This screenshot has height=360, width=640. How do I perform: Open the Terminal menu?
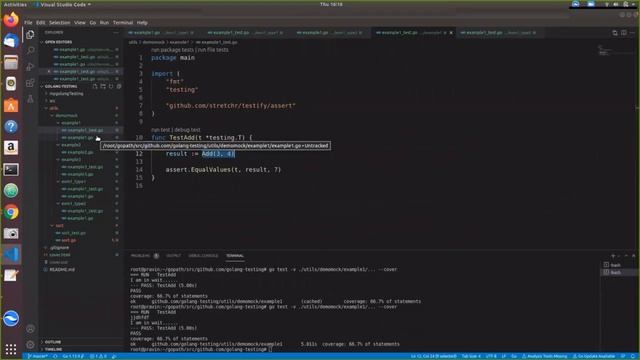tap(123, 22)
